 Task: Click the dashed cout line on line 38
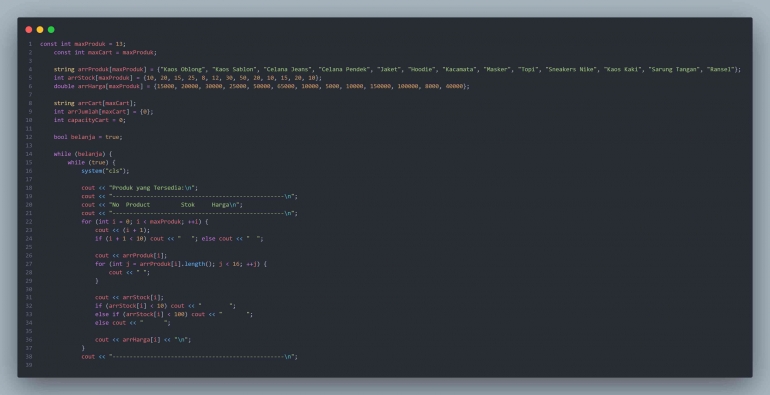[x=190, y=356]
